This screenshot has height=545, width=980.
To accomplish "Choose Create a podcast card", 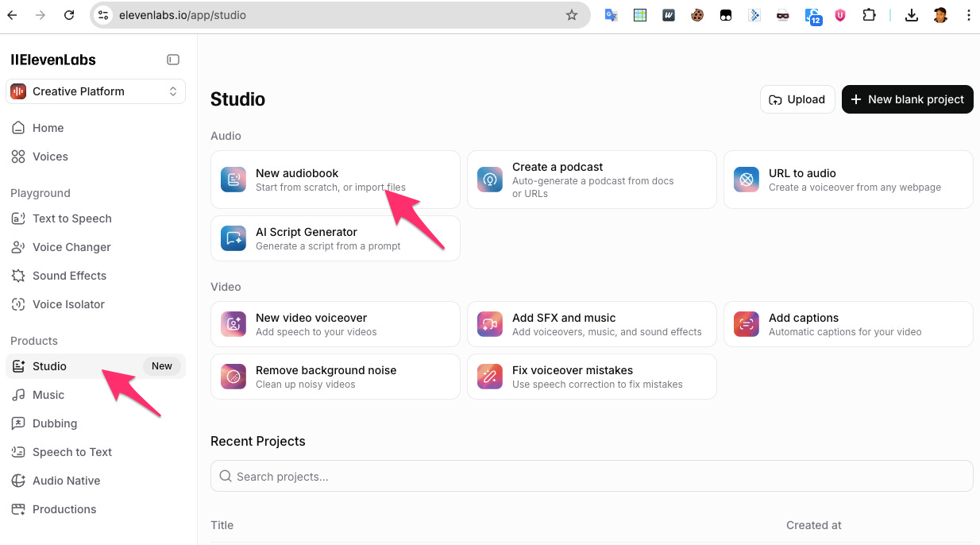I will (x=592, y=180).
